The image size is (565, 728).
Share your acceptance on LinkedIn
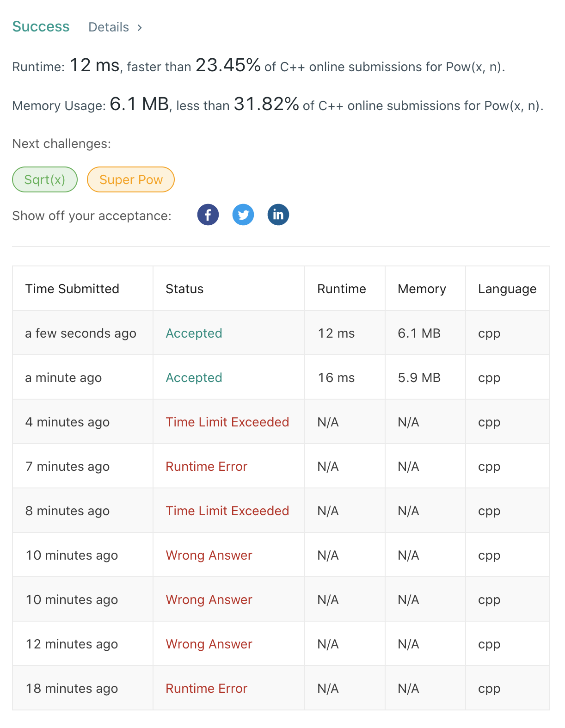point(278,215)
